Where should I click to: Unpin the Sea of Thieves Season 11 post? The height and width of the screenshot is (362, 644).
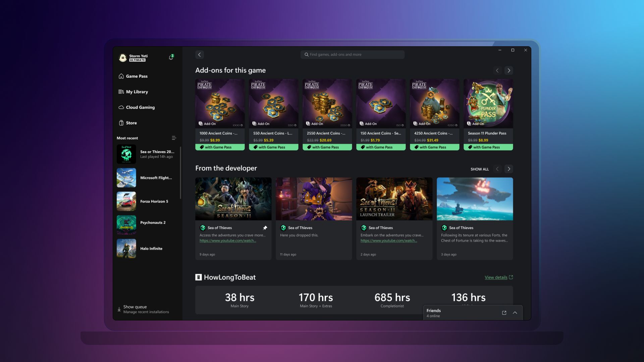coord(265,228)
